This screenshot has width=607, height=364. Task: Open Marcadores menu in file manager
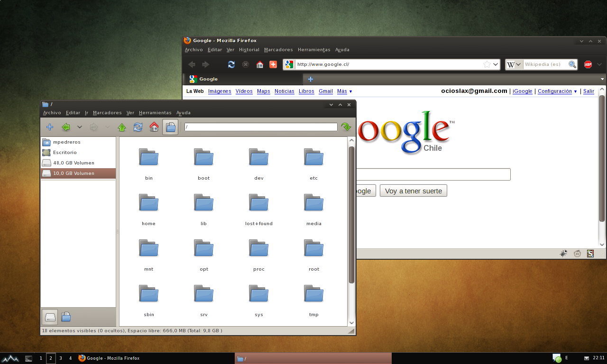coord(107,113)
